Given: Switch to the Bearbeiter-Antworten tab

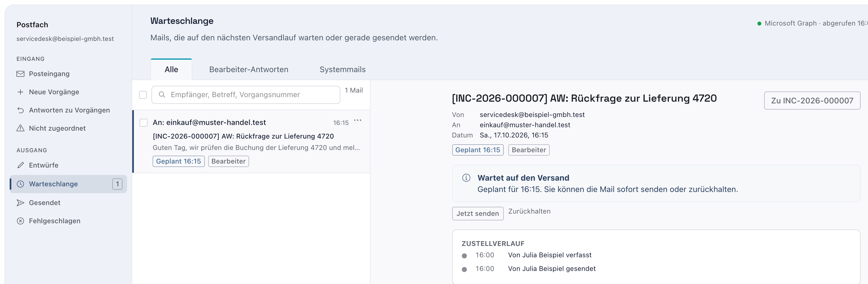Looking at the screenshot, I should tap(249, 70).
